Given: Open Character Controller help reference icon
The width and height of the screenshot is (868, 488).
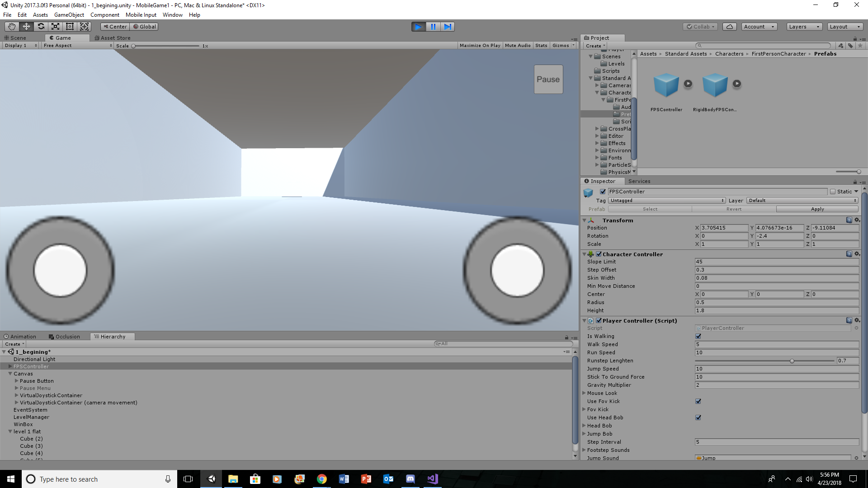Looking at the screenshot, I should click(849, 254).
